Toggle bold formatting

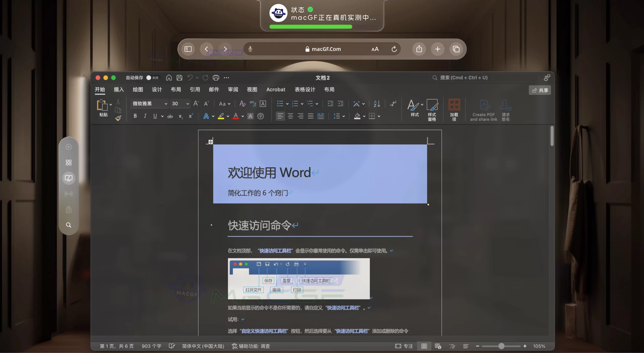click(135, 116)
